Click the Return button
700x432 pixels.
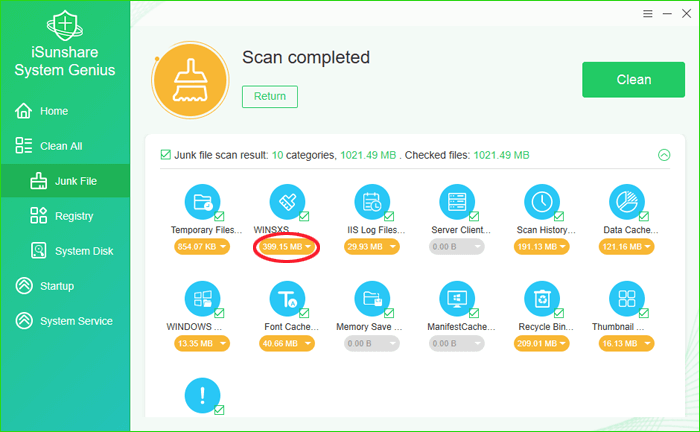point(270,96)
